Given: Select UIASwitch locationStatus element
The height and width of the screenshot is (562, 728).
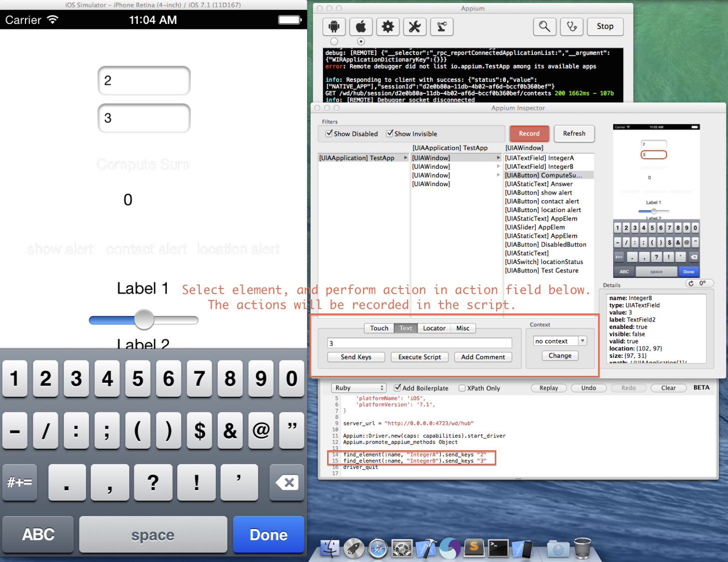Looking at the screenshot, I should point(549,262).
